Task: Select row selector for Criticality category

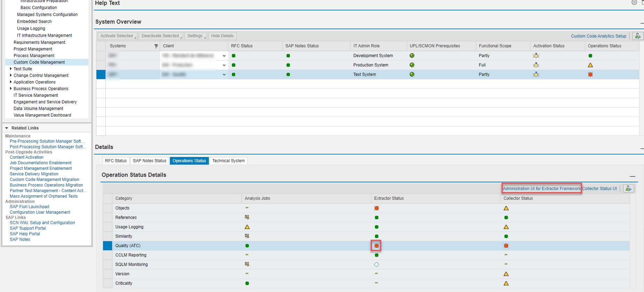Action: 108,283
